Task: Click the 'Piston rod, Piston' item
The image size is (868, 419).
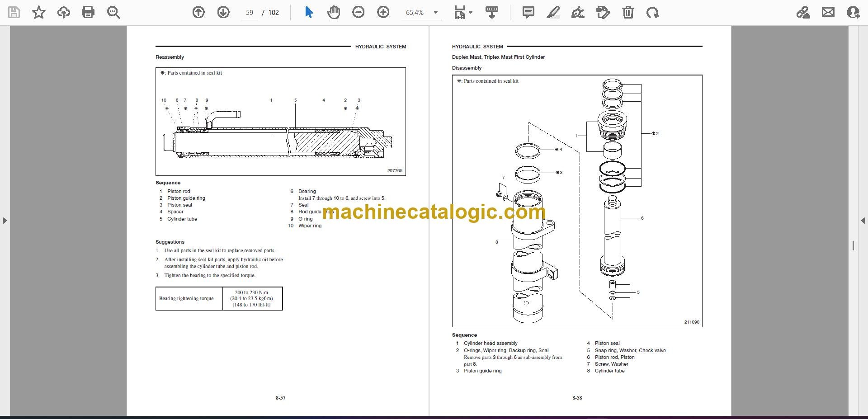Action: click(614, 357)
